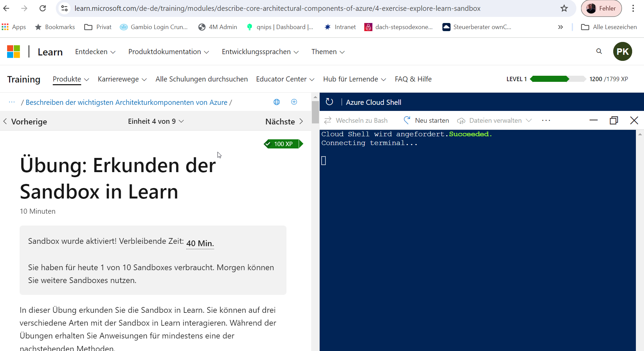Viewport: 644px width, 351px height.
Task: Minimize the Cloud Shell panel
Action: pos(594,120)
